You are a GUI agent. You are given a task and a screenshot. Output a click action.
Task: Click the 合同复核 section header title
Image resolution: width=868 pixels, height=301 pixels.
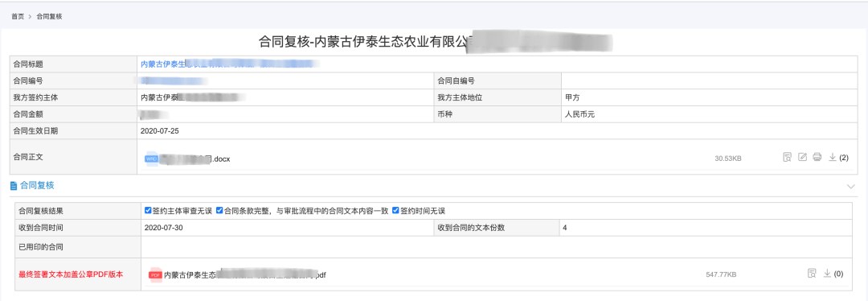coord(37,186)
